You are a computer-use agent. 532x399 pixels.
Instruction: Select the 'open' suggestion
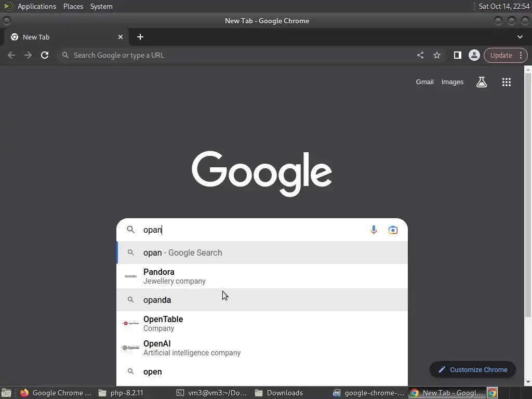(x=262, y=371)
